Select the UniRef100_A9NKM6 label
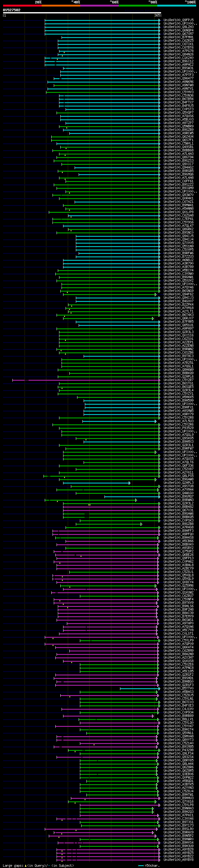199x868 pixels. [x=178, y=82]
